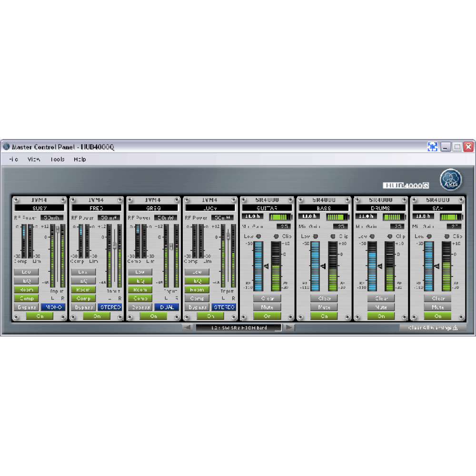Click the Low LED on GUITAR channel
The image size is (476, 476).
pyautogui.click(x=259, y=236)
